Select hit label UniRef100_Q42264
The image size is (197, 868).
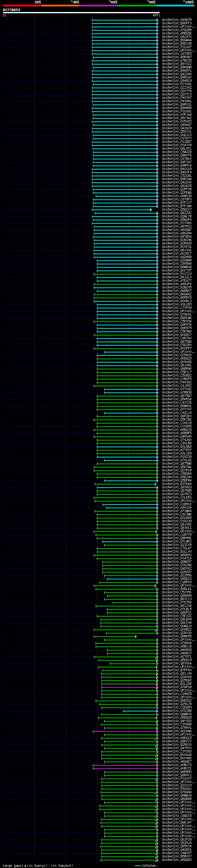[x=177, y=74]
